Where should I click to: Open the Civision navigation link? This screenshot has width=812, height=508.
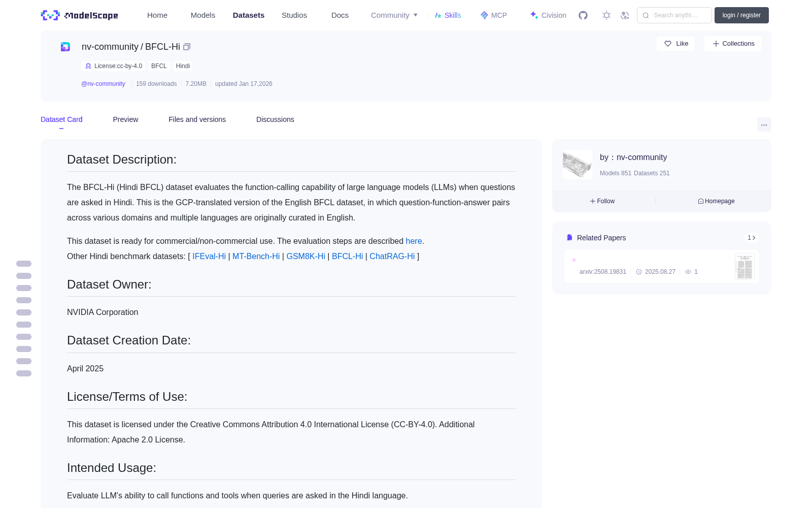[548, 15]
